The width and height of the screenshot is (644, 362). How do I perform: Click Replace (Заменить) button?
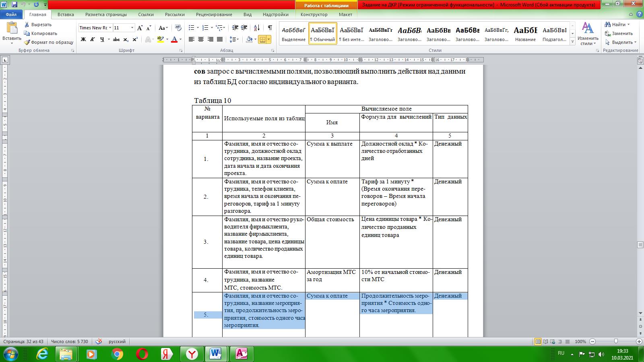tap(619, 33)
